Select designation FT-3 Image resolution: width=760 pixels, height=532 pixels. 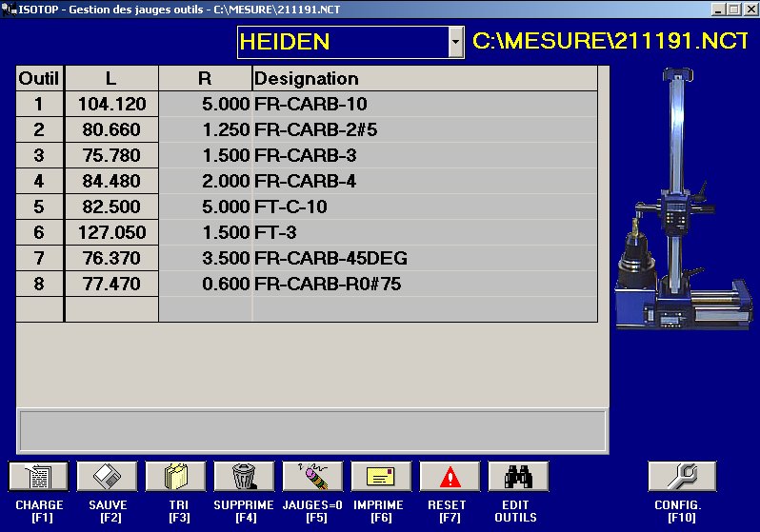click(425, 232)
